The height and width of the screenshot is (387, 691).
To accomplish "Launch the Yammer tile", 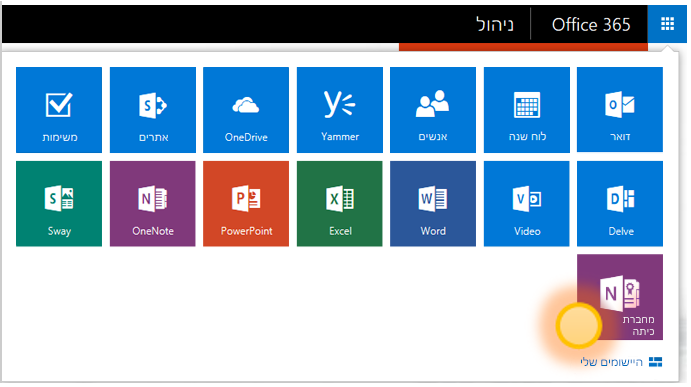I will (x=340, y=110).
